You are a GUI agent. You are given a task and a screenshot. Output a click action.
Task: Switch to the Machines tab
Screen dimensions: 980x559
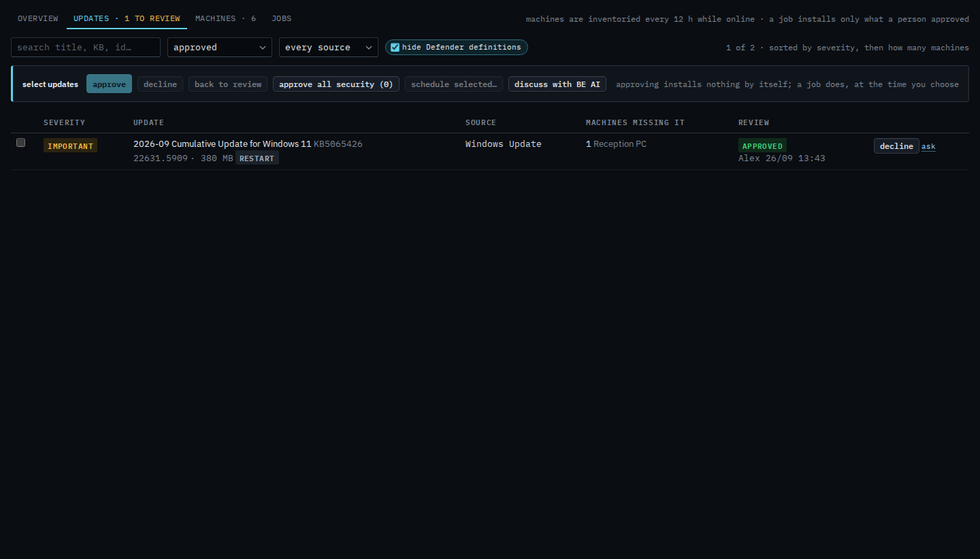click(x=225, y=18)
